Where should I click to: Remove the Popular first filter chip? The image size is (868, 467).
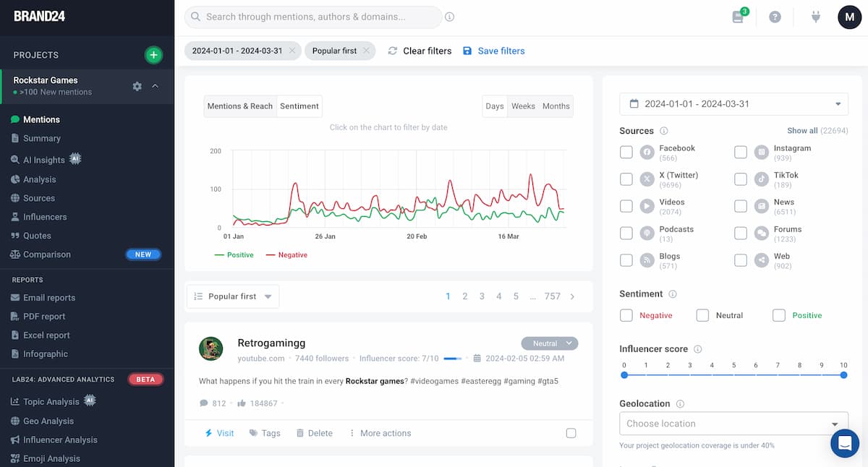[367, 51]
